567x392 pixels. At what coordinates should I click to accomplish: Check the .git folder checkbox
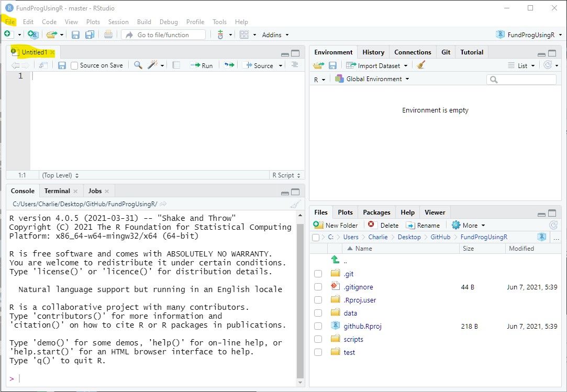pyautogui.click(x=318, y=274)
